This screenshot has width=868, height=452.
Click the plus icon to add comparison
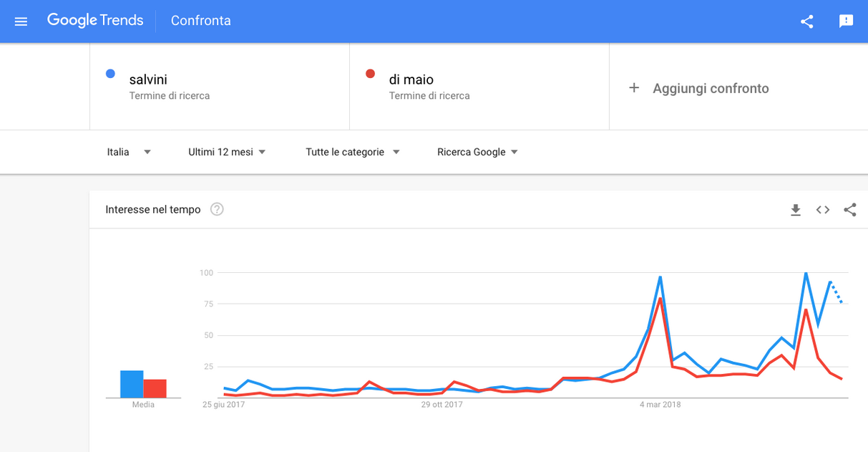point(633,88)
